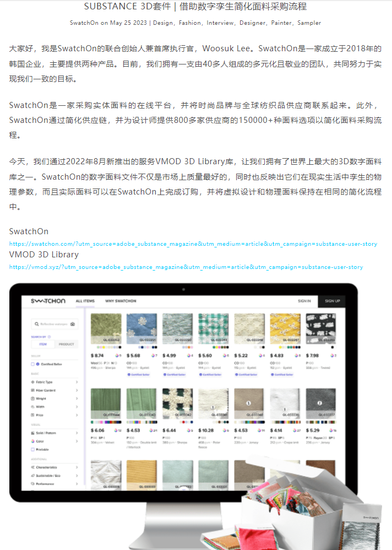The height and width of the screenshot is (550, 392).
Task: Expand the Solid / Pattern chevron
Action: click(77, 433)
